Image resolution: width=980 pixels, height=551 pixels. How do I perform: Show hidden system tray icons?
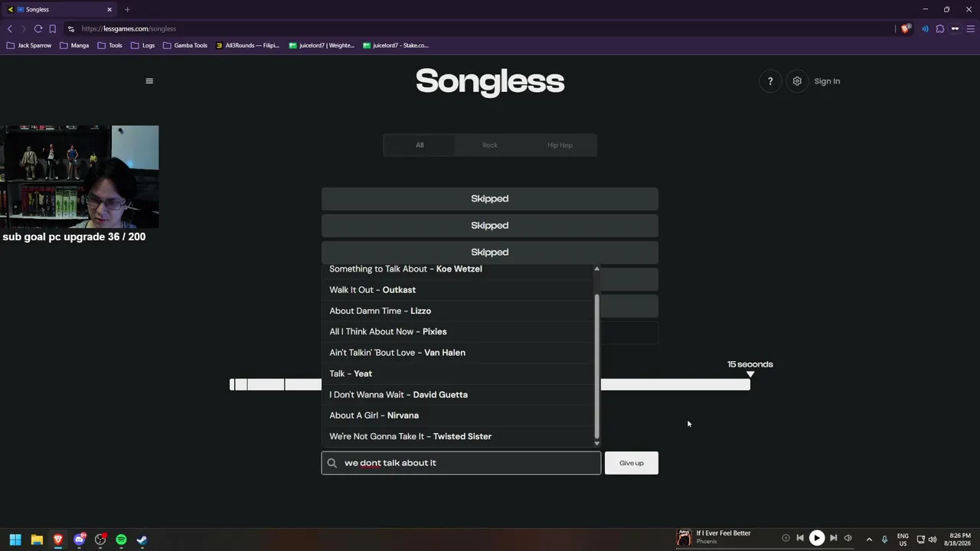869,540
